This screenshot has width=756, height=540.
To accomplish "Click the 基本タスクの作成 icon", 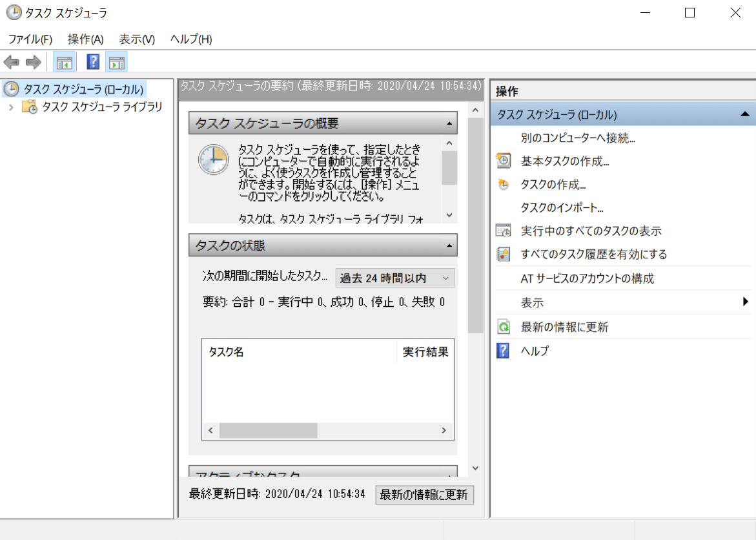I will click(504, 161).
